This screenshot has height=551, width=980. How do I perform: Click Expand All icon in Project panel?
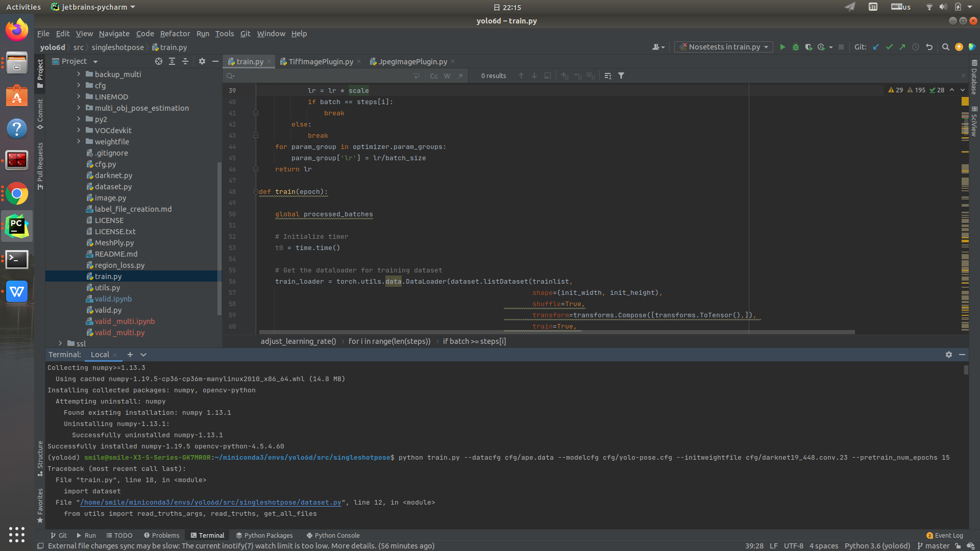click(172, 61)
